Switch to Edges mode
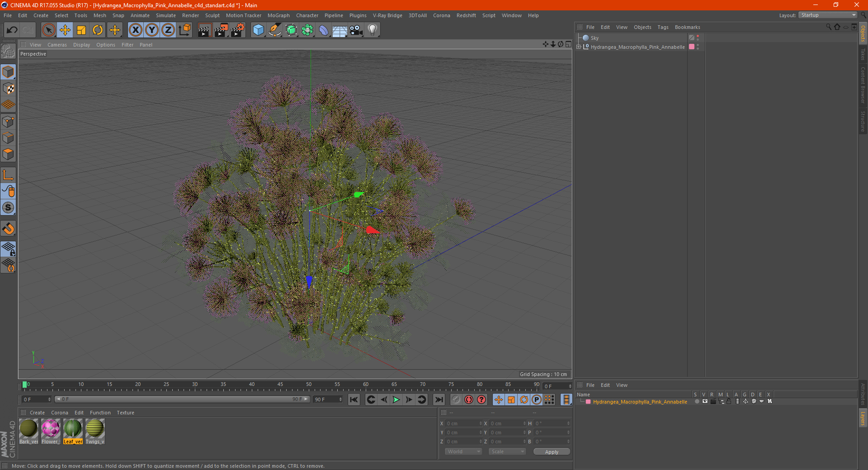This screenshot has width=868, height=470. coord(8,138)
